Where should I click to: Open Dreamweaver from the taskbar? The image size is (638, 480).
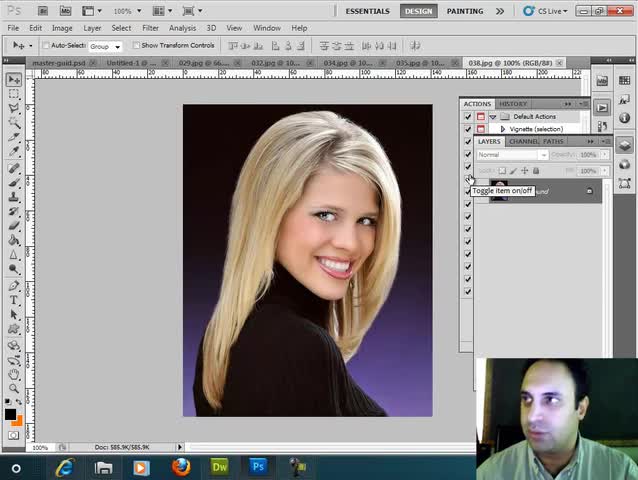[x=219, y=466]
